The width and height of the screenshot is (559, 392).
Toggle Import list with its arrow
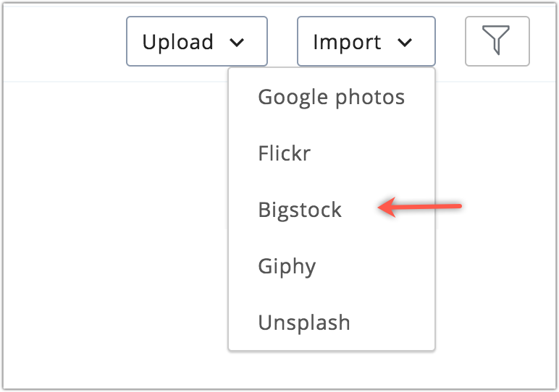pos(405,43)
